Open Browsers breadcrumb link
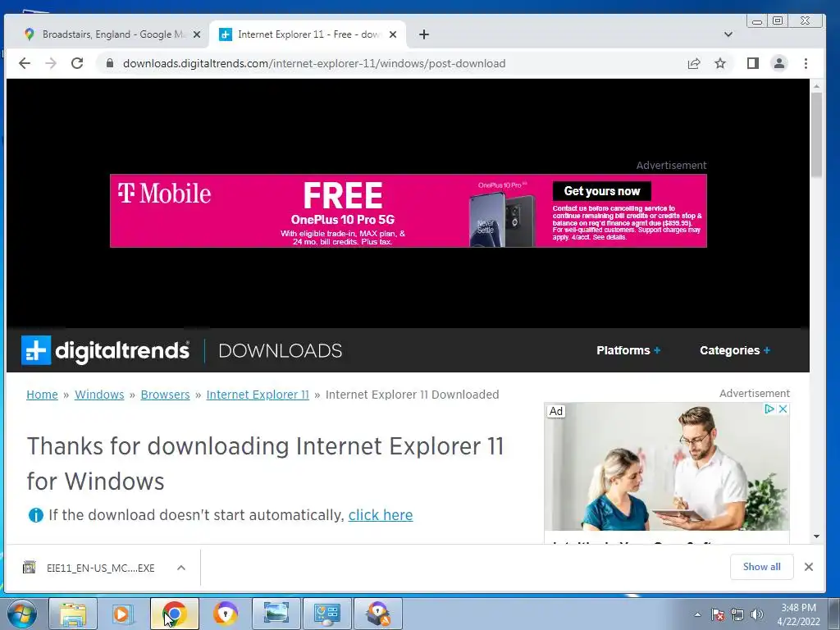The image size is (840, 630). (165, 395)
